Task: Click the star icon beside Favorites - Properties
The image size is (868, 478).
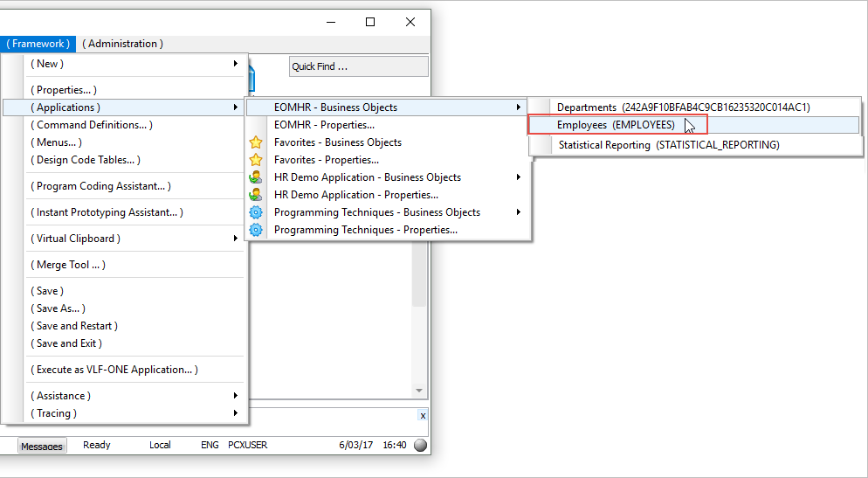Action: (x=256, y=160)
